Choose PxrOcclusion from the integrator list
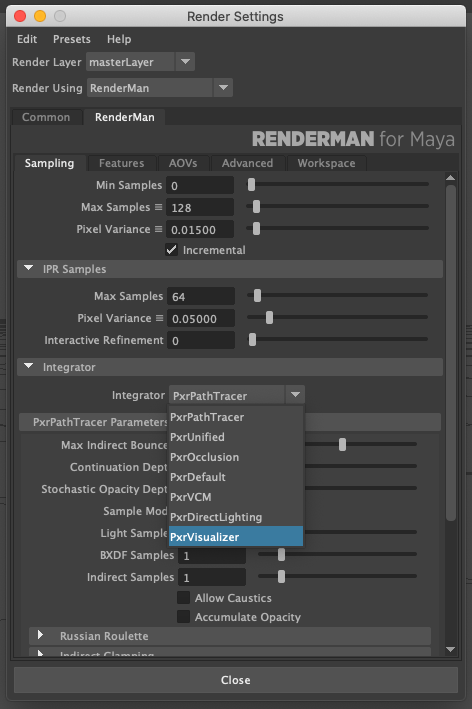472x709 pixels. [x=236, y=457]
